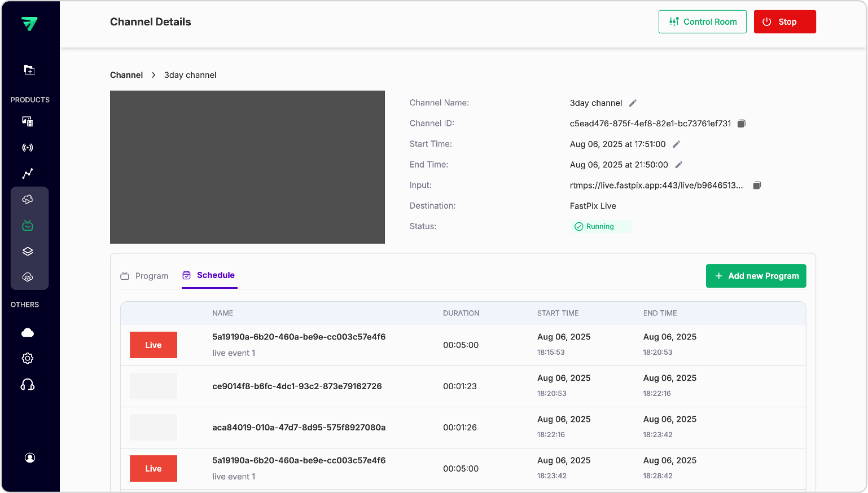Click 'Aug 06, 2025 at 17:51:00' value

coord(618,144)
